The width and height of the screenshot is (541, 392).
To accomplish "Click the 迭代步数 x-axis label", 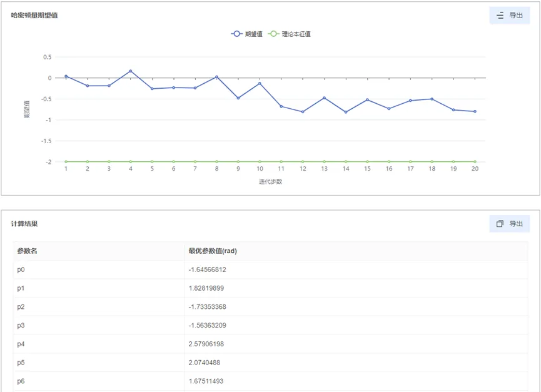I will 270,182.
